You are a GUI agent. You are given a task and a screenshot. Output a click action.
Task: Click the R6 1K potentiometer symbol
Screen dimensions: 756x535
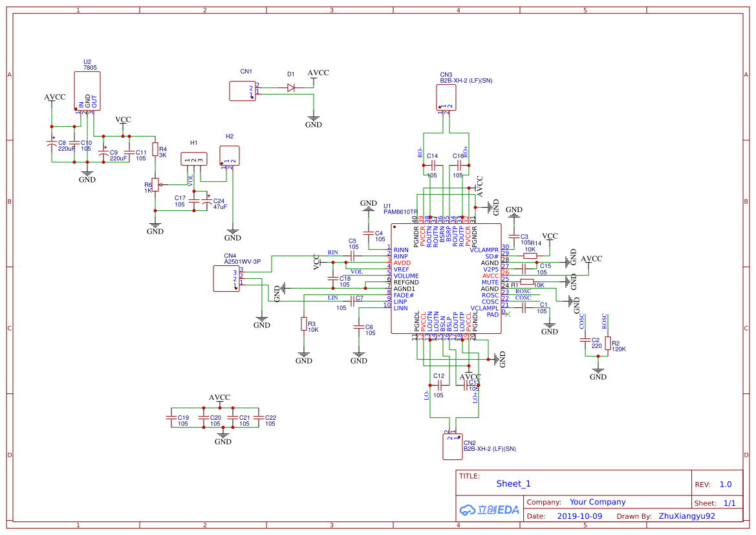(x=155, y=185)
